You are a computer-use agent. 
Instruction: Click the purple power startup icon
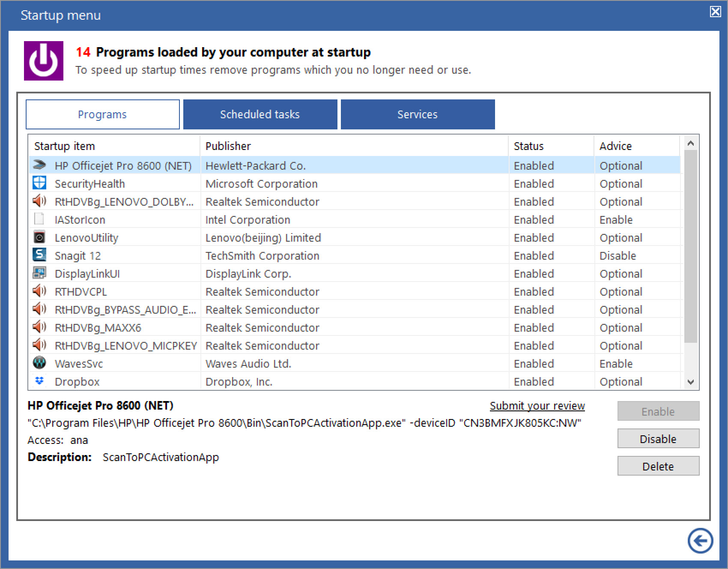[44, 61]
